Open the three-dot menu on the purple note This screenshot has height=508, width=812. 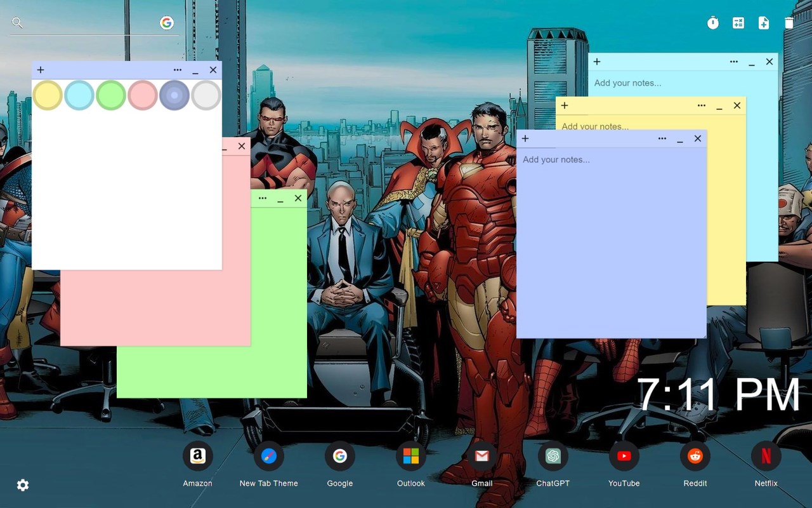pyautogui.click(x=662, y=138)
